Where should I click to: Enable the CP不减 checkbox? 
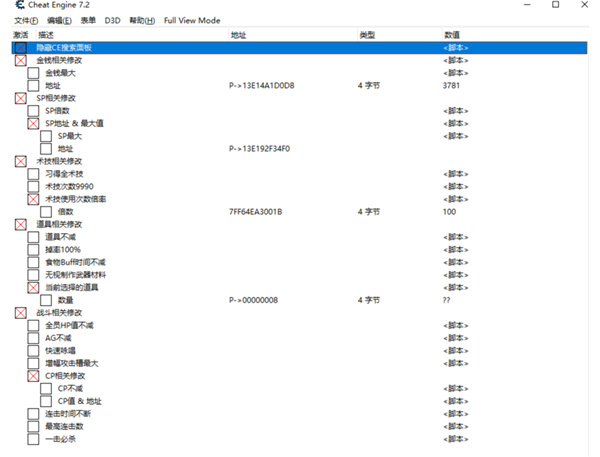click(x=46, y=388)
